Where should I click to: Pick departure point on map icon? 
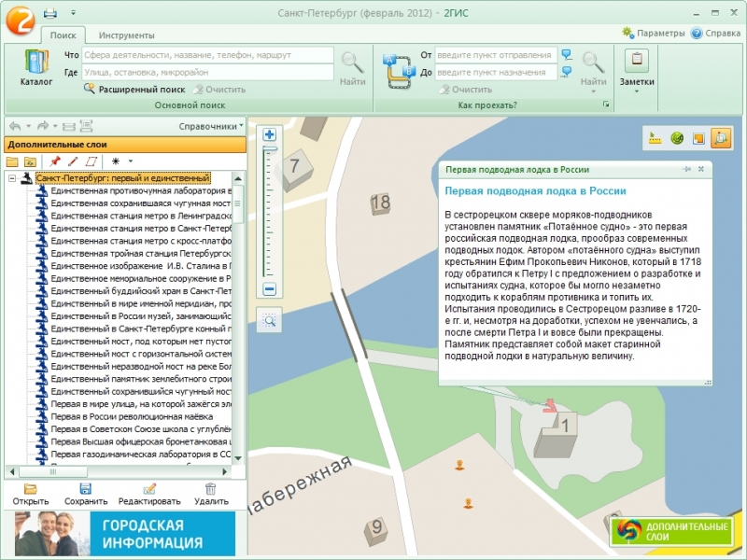567,54
